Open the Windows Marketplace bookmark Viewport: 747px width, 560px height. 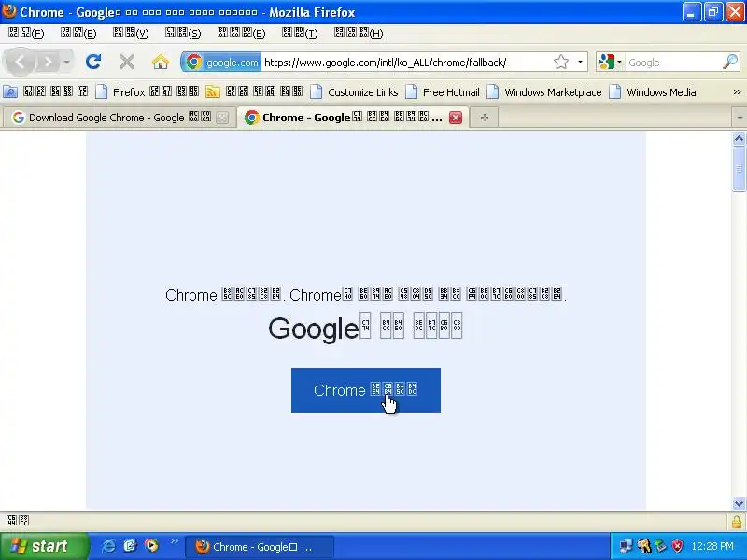click(x=544, y=91)
